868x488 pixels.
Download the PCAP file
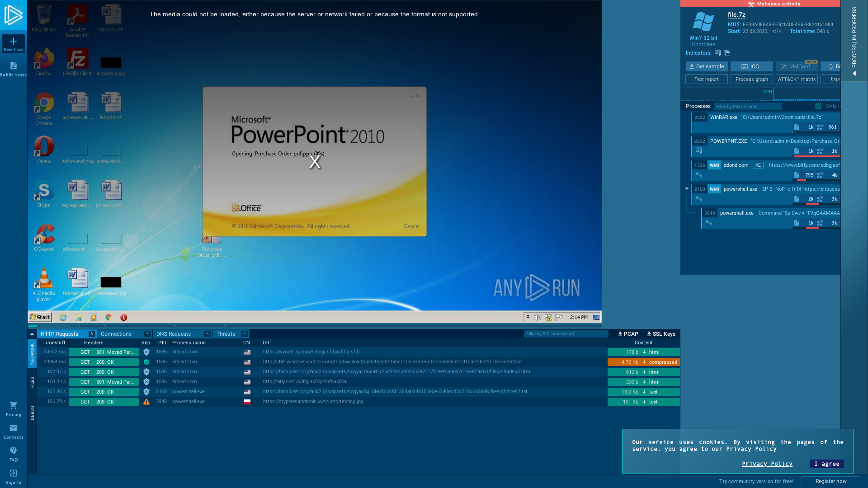tap(628, 334)
